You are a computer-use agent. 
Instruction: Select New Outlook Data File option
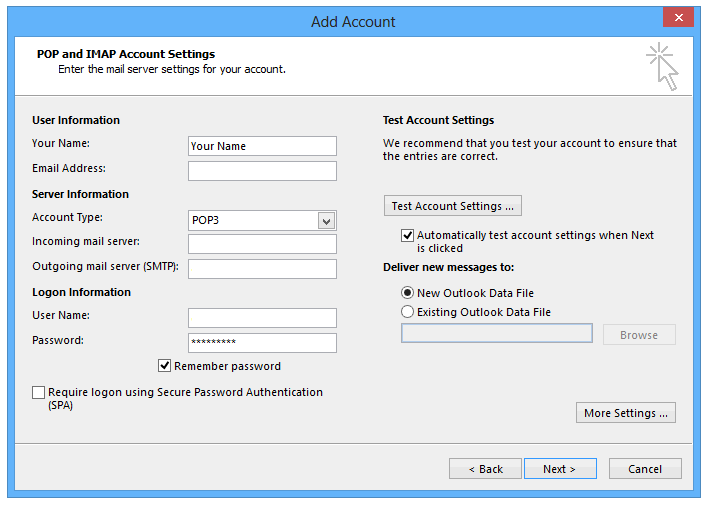tap(407, 293)
